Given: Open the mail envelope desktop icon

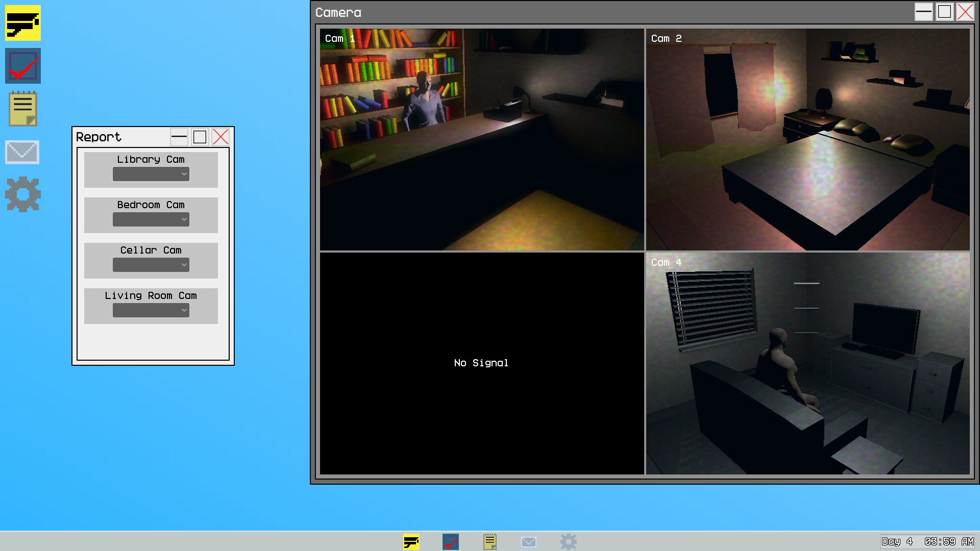Looking at the screenshot, I should pyautogui.click(x=22, y=152).
